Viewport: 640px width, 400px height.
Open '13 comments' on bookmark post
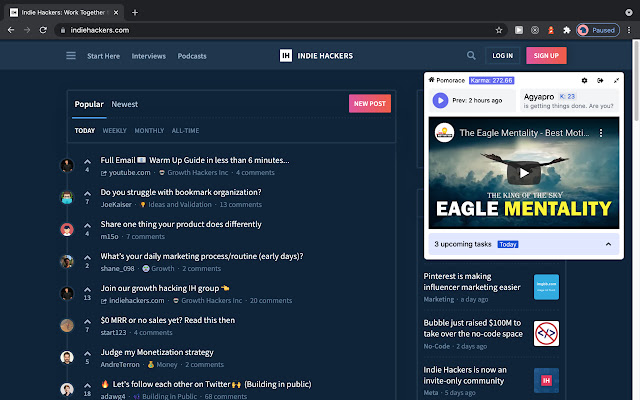[x=240, y=204]
